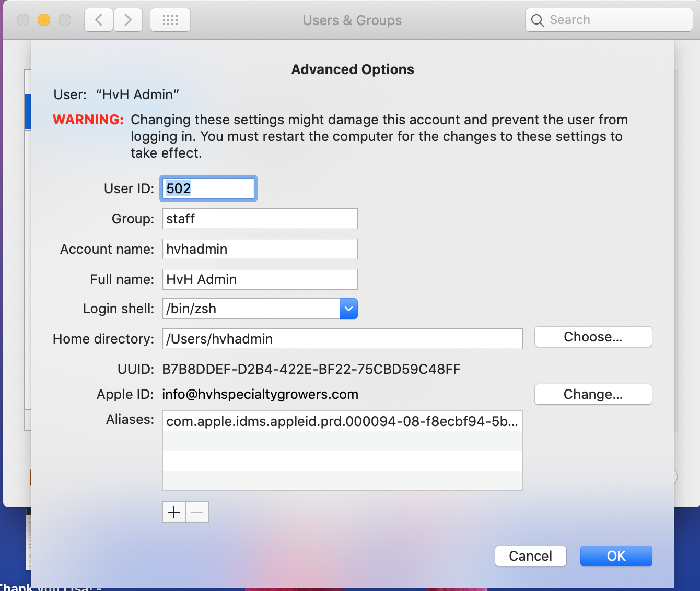
Task: Show all preferences grid button
Action: [170, 20]
